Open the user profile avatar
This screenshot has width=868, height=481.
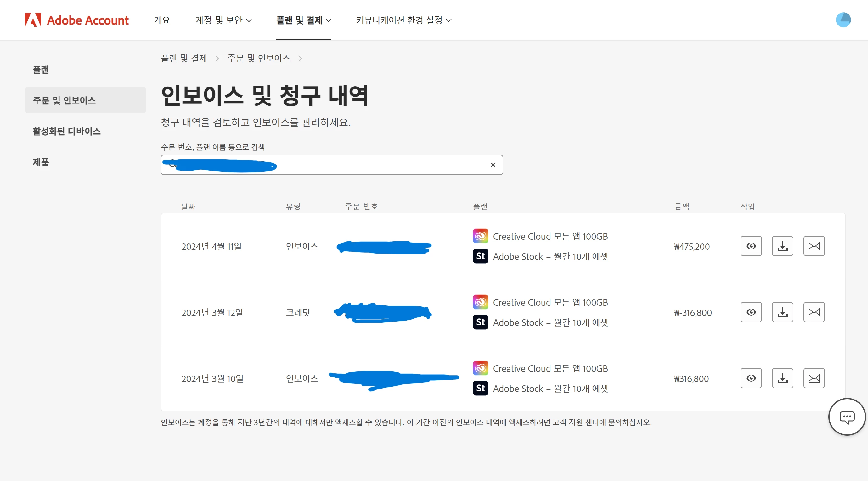point(843,20)
